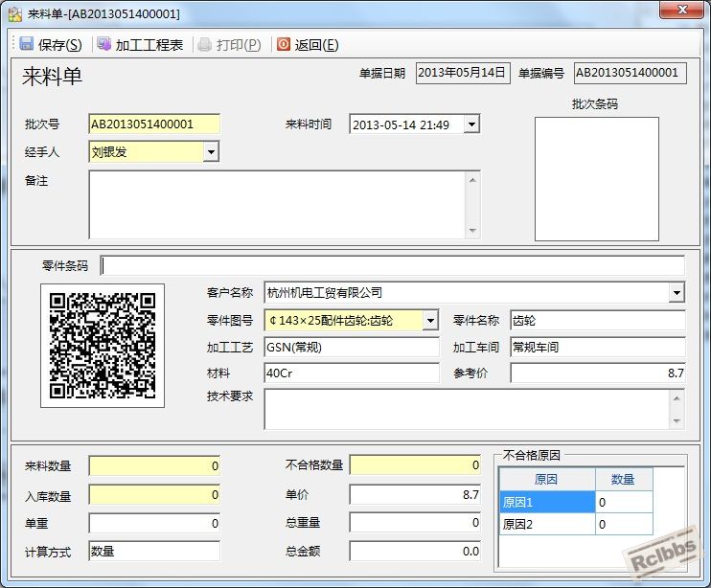711x588 pixels.
Task: Click the 加工车间 field 常规车间
Action: click(598, 348)
